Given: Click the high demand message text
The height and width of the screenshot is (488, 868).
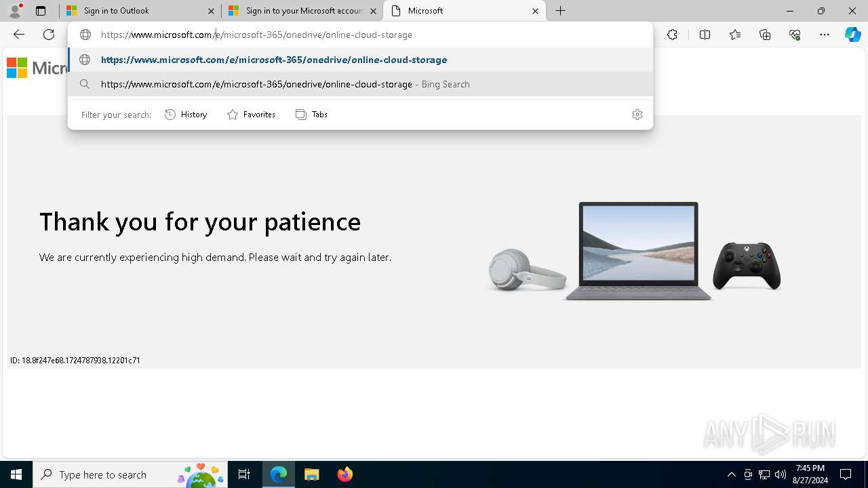Looking at the screenshot, I should [x=215, y=258].
